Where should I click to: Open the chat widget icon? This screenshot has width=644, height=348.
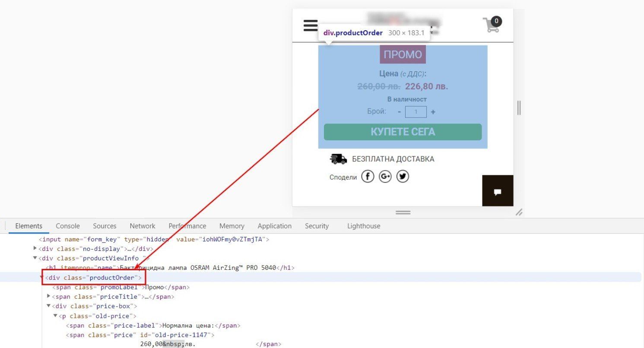point(498,191)
